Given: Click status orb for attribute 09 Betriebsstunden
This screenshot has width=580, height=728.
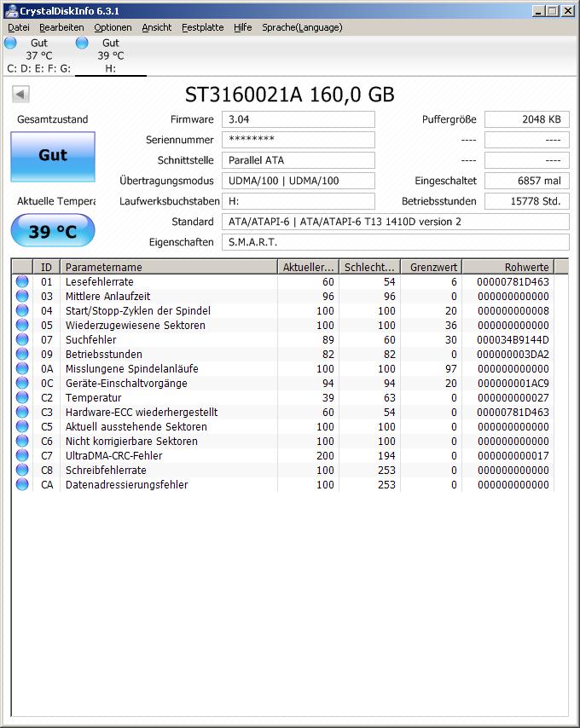Looking at the screenshot, I should pyautogui.click(x=22, y=354).
